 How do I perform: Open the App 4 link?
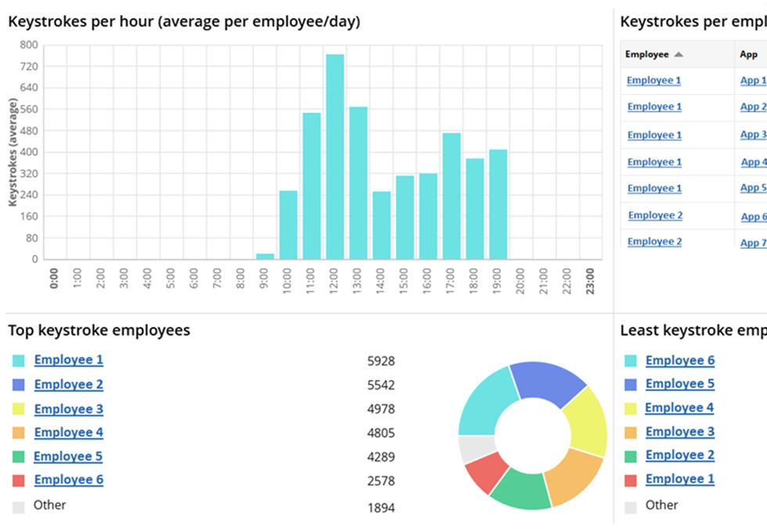[x=754, y=162]
